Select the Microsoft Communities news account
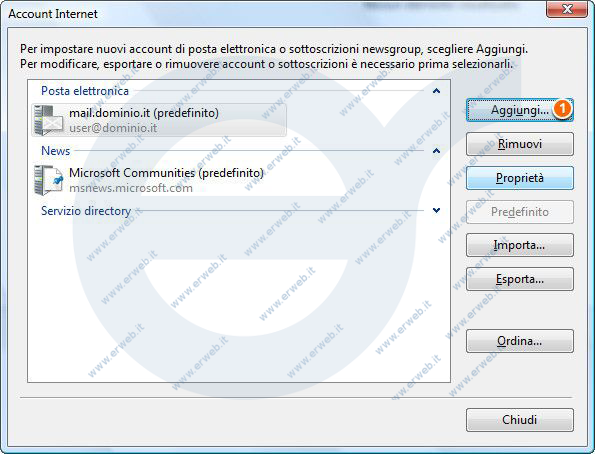Image resolution: width=595 pixels, height=454 pixels. pos(159,180)
